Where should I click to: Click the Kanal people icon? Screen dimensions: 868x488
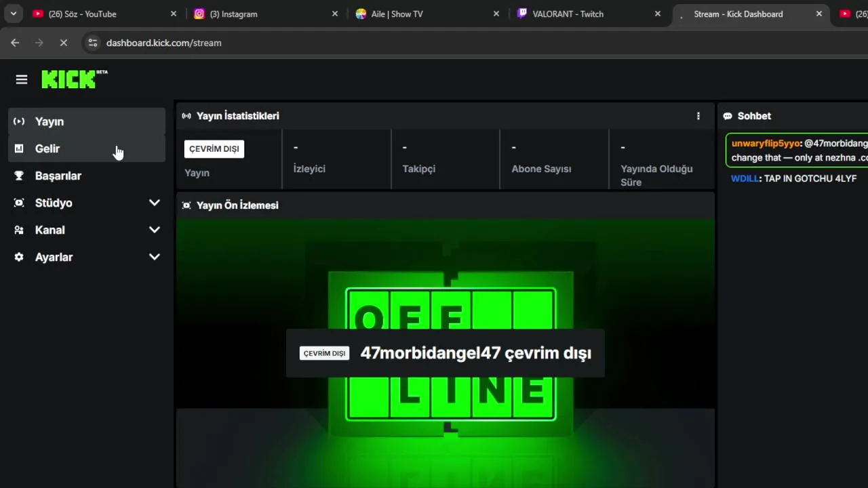coord(19,230)
